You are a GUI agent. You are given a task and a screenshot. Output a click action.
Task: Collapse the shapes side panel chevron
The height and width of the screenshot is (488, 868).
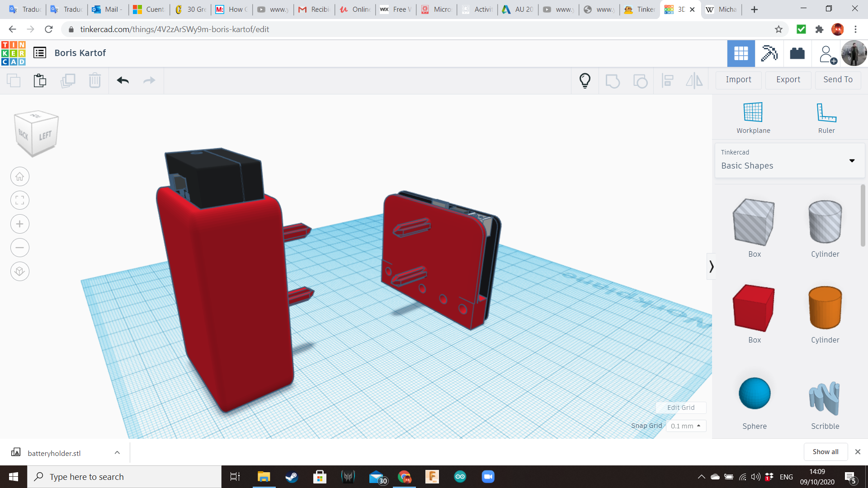[711, 267]
